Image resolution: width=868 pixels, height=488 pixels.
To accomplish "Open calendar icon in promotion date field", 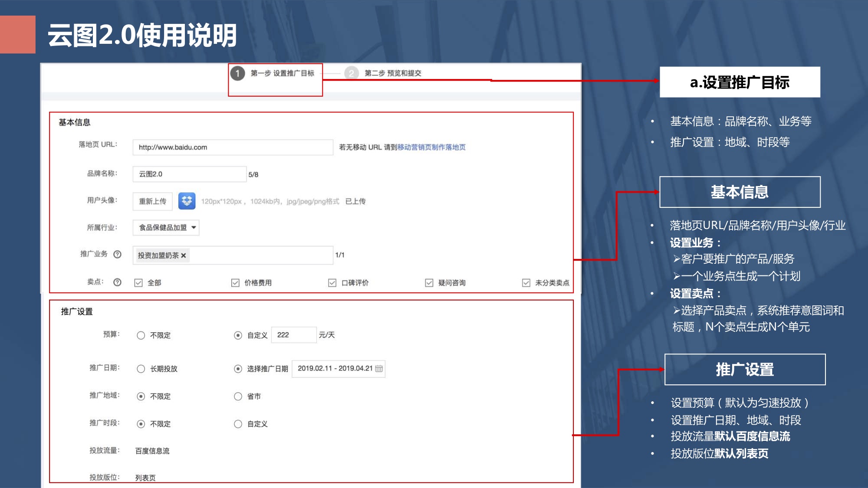I will click(x=379, y=369).
